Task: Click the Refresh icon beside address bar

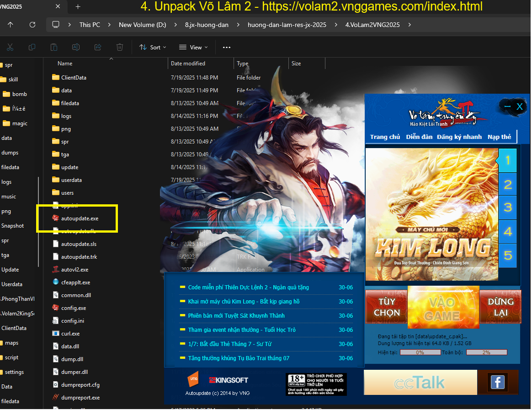Action: pyautogui.click(x=32, y=25)
